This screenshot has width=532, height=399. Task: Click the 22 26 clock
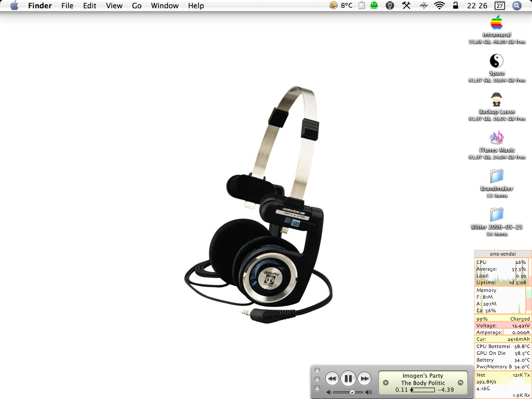(x=477, y=6)
